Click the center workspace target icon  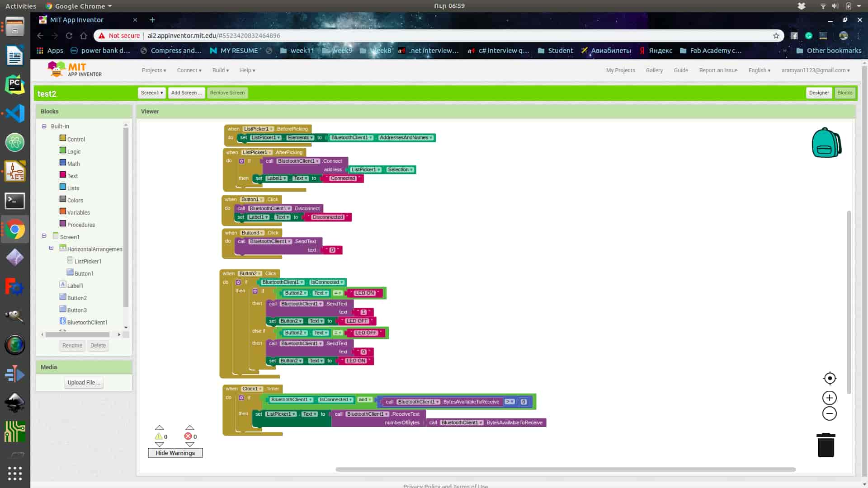(830, 378)
